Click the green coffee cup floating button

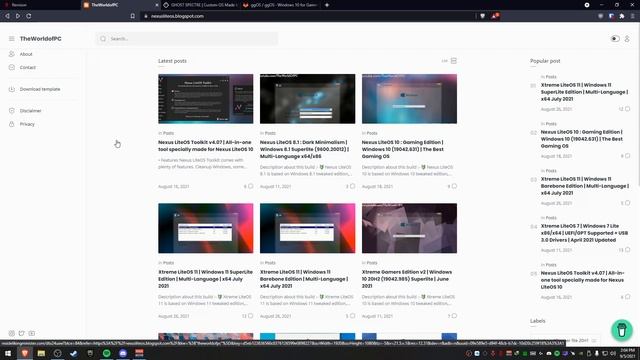coord(622,330)
